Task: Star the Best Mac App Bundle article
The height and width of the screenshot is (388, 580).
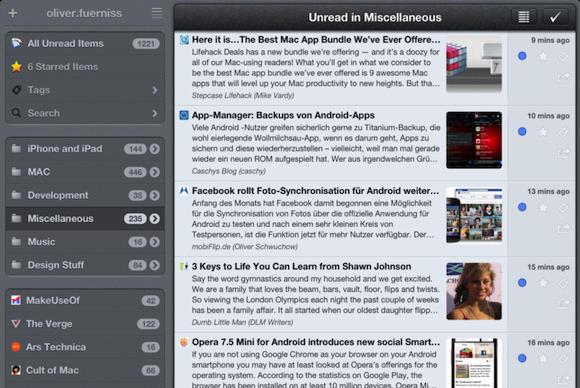Action: pyautogui.click(x=543, y=56)
